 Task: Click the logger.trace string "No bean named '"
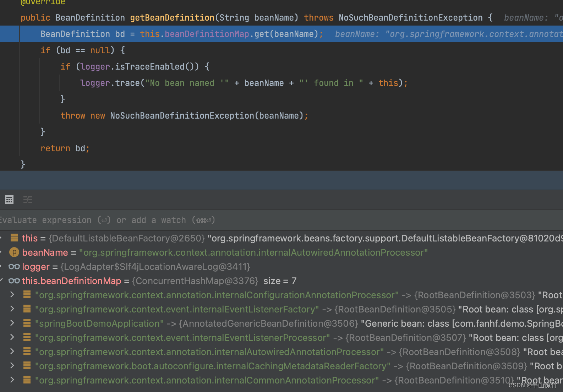point(187,83)
